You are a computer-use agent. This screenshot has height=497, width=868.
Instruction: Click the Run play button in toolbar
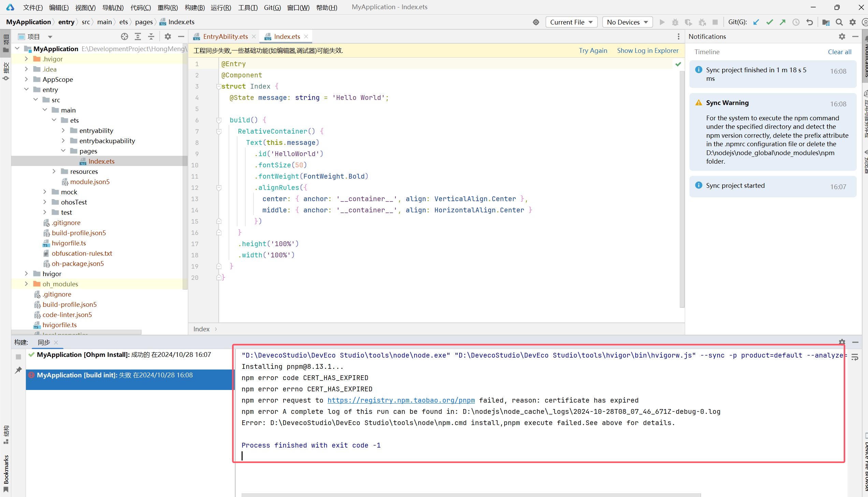662,22
